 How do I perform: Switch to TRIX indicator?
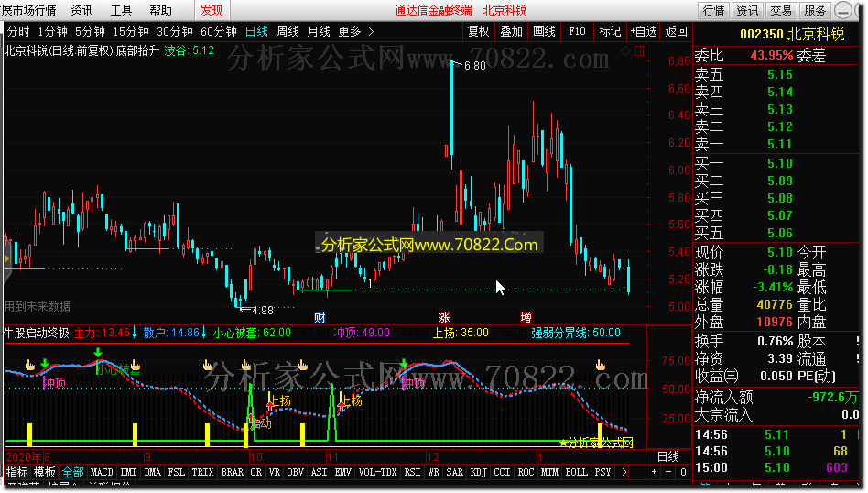(x=202, y=472)
